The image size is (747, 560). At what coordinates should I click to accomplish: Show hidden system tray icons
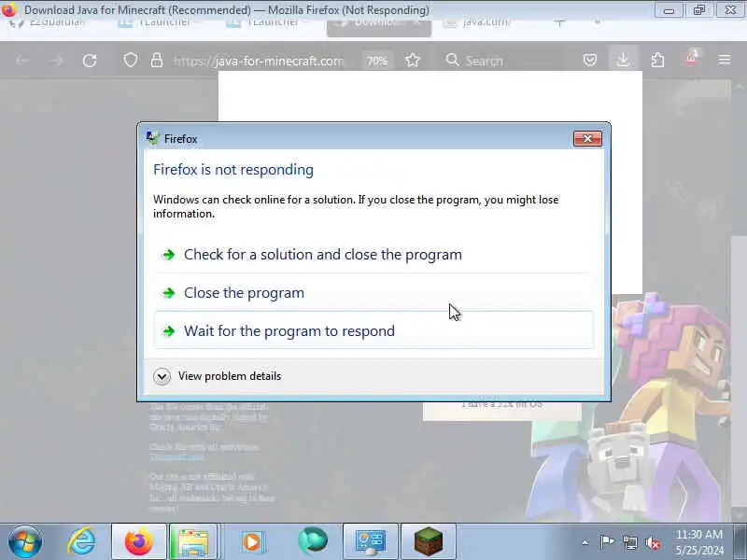(585, 542)
